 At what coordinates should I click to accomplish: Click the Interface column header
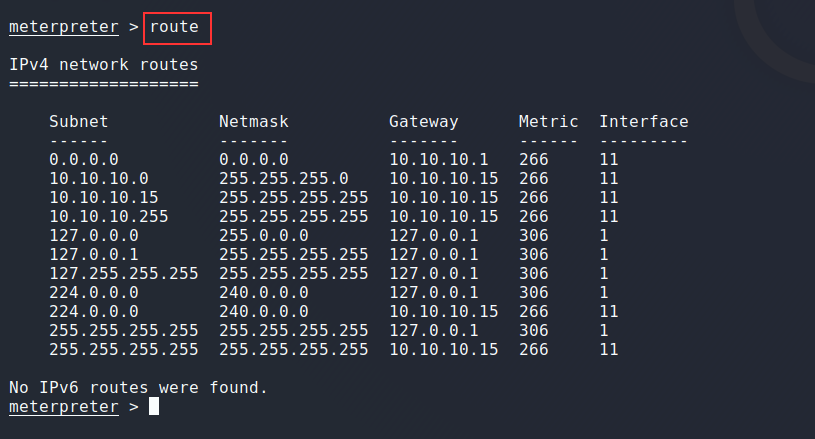point(644,122)
